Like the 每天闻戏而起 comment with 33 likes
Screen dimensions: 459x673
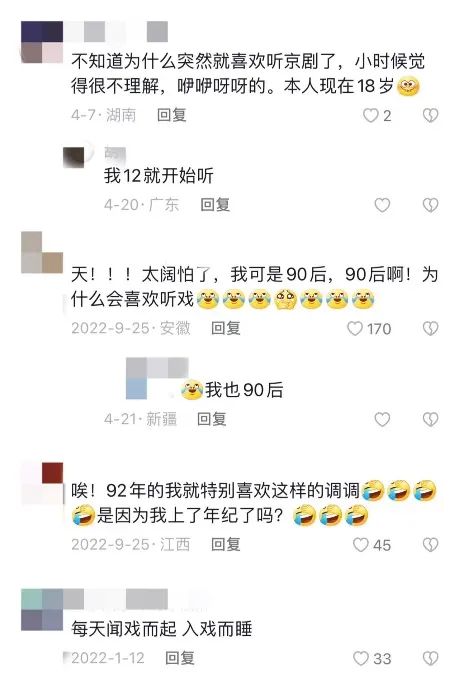coord(361,658)
